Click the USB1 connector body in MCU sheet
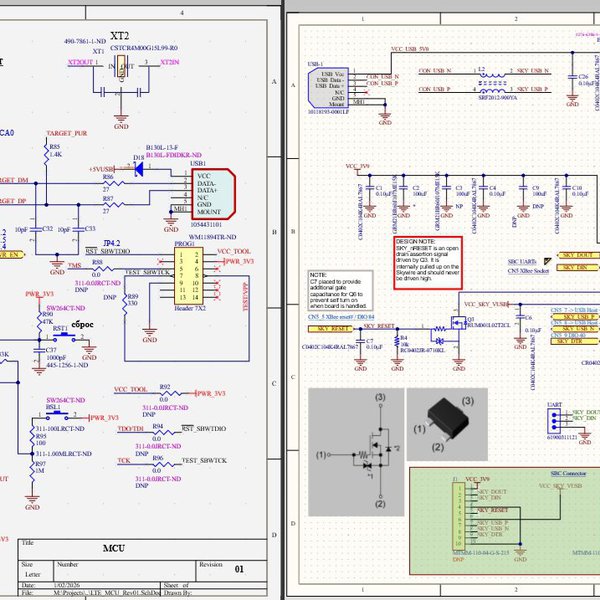Image resolution: width=600 pixels, height=600 pixels. [214, 194]
